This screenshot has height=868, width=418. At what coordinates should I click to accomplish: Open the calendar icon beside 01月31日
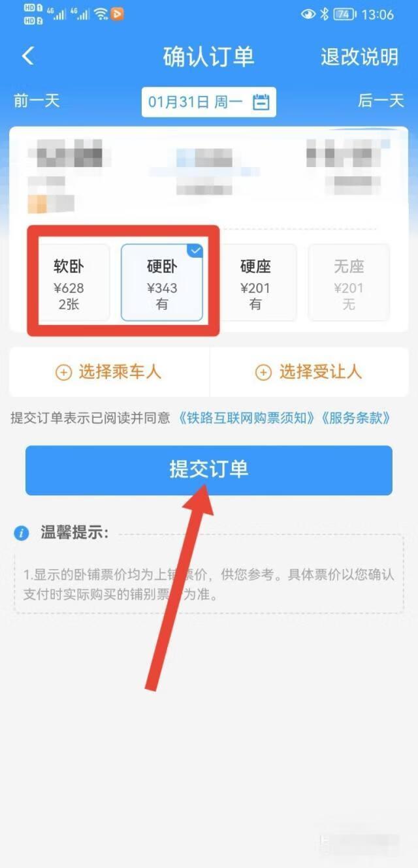261,102
